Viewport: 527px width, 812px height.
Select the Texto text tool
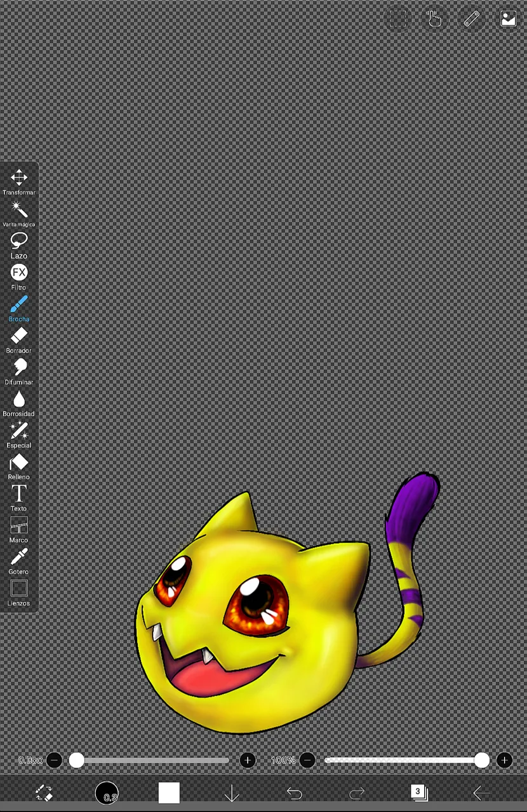point(19,499)
